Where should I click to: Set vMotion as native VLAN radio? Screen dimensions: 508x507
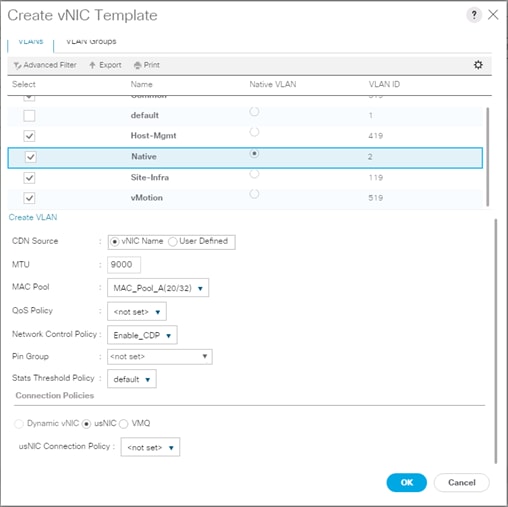point(254,194)
